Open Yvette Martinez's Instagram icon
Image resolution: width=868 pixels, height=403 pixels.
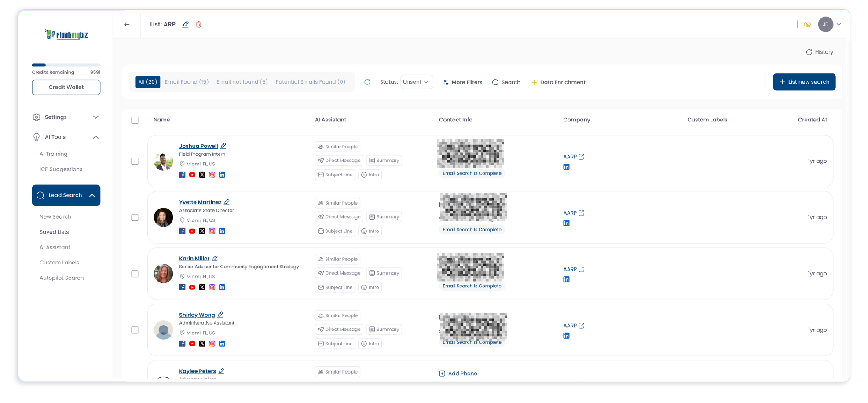pyautogui.click(x=212, y=231)
